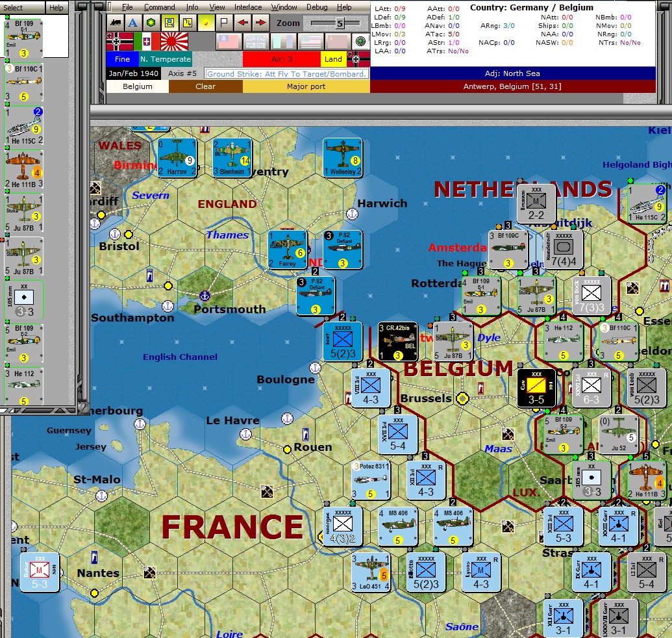Click the 'N. Temperate' climate zone label

tap(166, 59)
